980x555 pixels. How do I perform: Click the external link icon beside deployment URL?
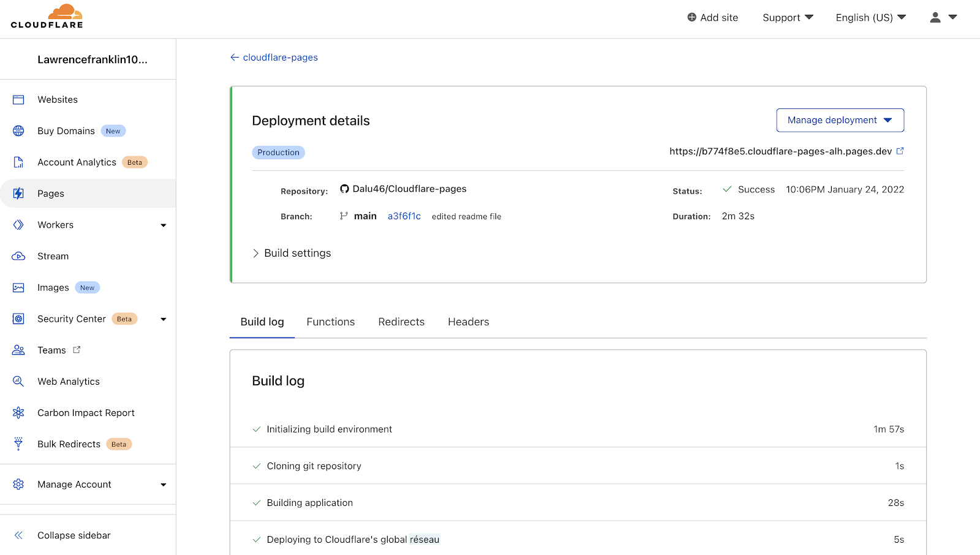tap(900, 151)
